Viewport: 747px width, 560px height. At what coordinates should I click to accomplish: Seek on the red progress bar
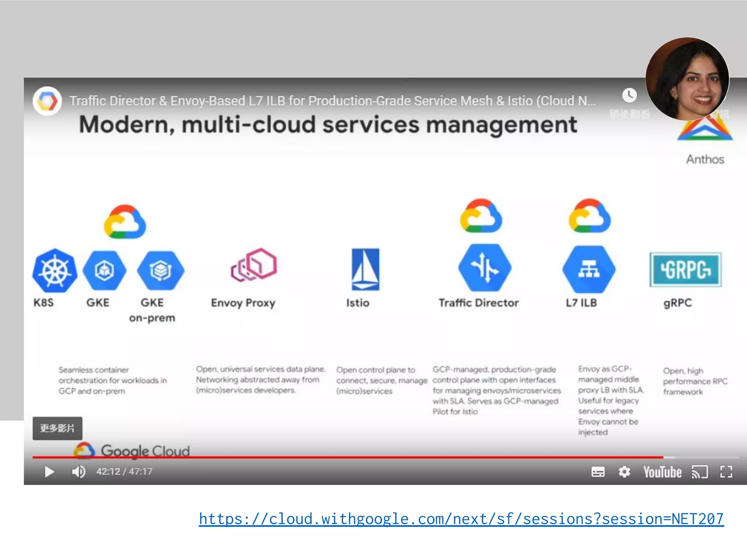pyautogui.click(x=386, y=457)
